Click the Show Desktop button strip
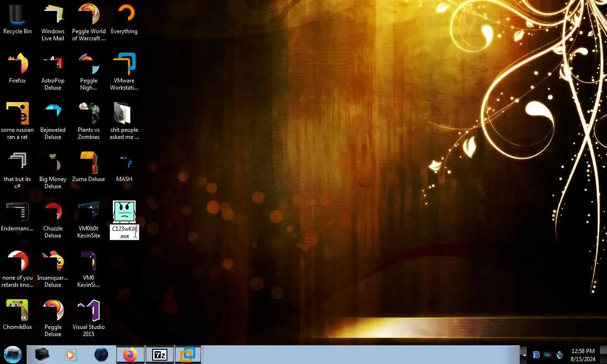607x364 pixels. pyautogui.click(x=603, y=355)
